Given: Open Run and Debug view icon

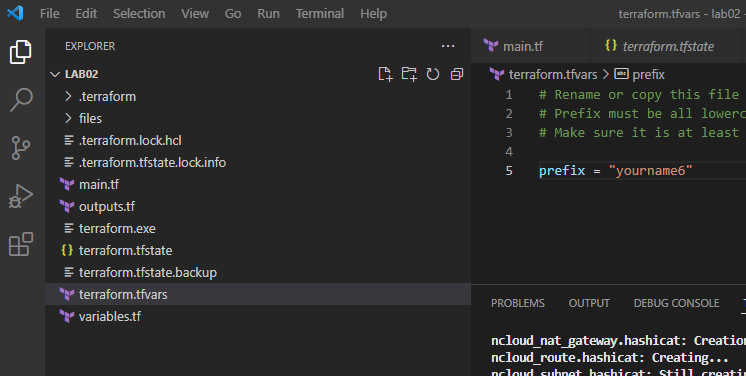Looking at the screenshot, I should 21,196.
